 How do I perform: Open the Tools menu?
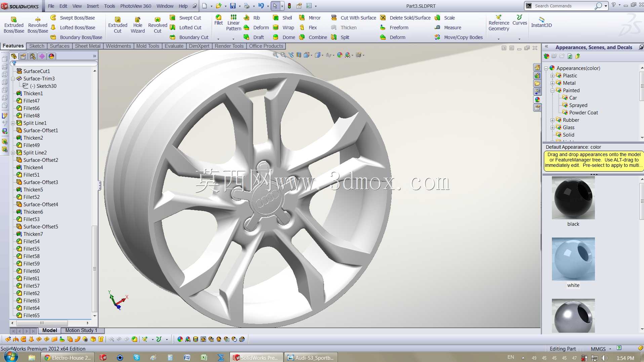[x=110, y=6]
